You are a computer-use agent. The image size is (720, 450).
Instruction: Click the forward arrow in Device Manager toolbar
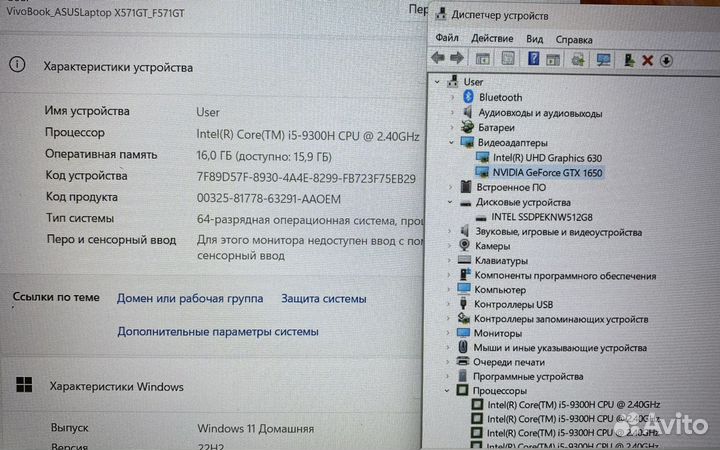[x=457, y=58]
